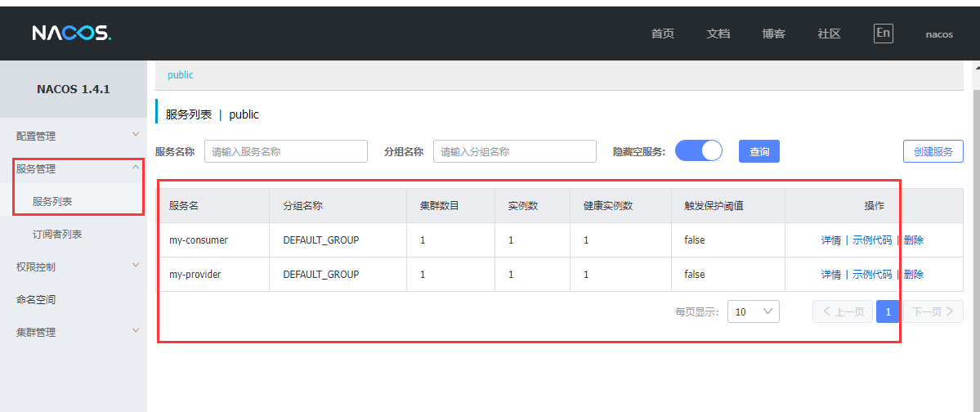This screenshot has height=412, width=980.
Task: Open 博客 in the top navigation
Action: tap(774, 34)
